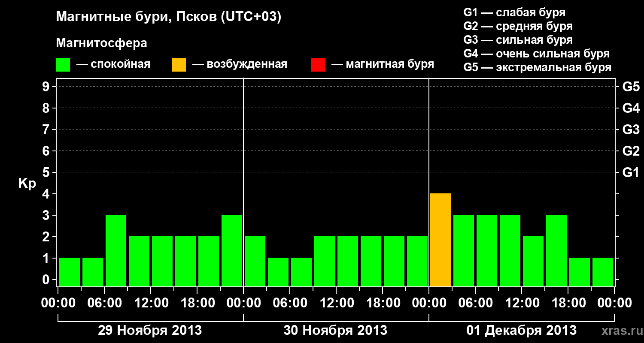Select the "G2 — средняя буря" legend line
This screenshot has height=343, width=644.
click(x=518, y=26)
